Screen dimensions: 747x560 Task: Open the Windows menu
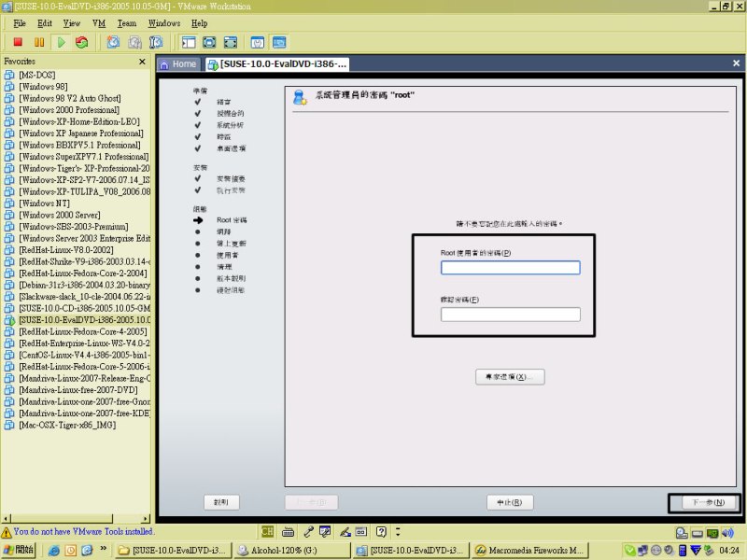164,23
